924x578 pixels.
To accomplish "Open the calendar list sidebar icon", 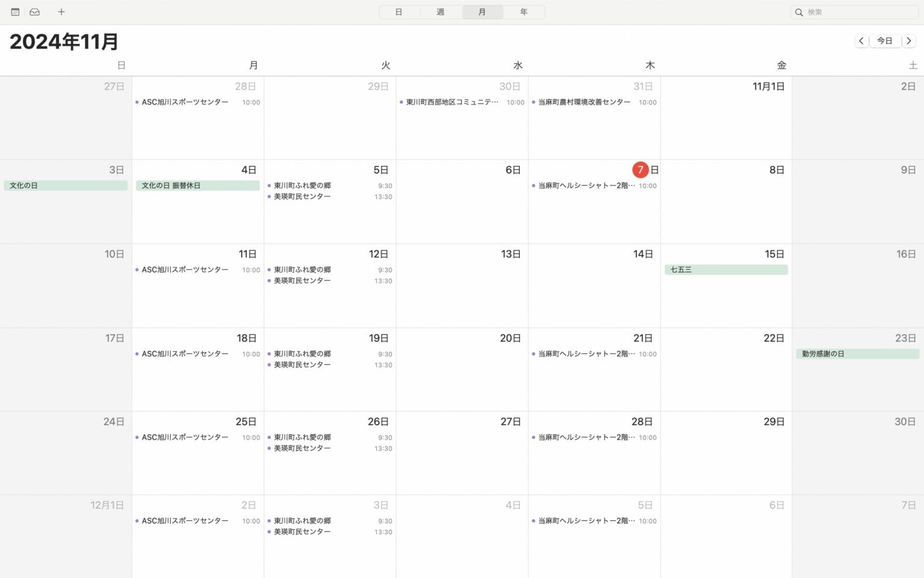I will click(15, 12).
